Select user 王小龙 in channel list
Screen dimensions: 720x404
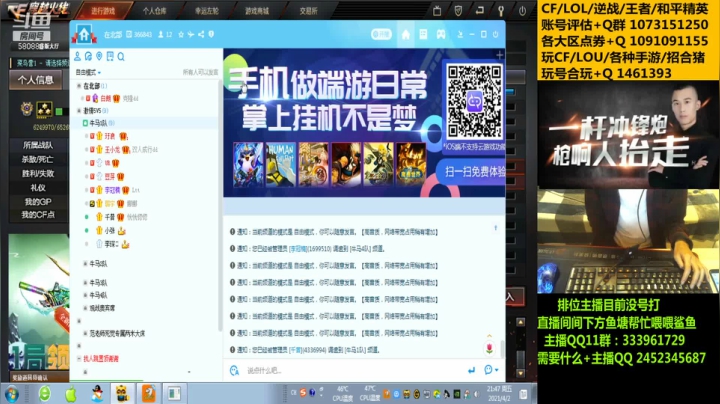[112, 150]
